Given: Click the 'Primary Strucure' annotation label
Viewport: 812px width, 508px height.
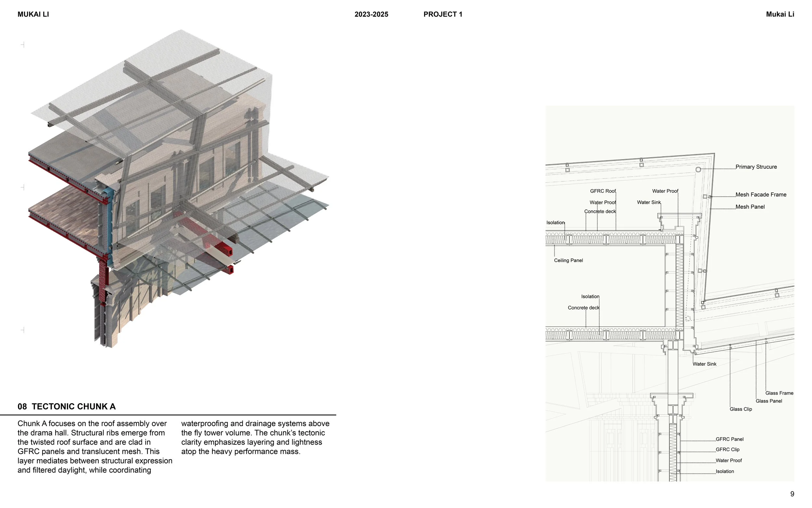Looking at the screenshot, I should [756, 167].
